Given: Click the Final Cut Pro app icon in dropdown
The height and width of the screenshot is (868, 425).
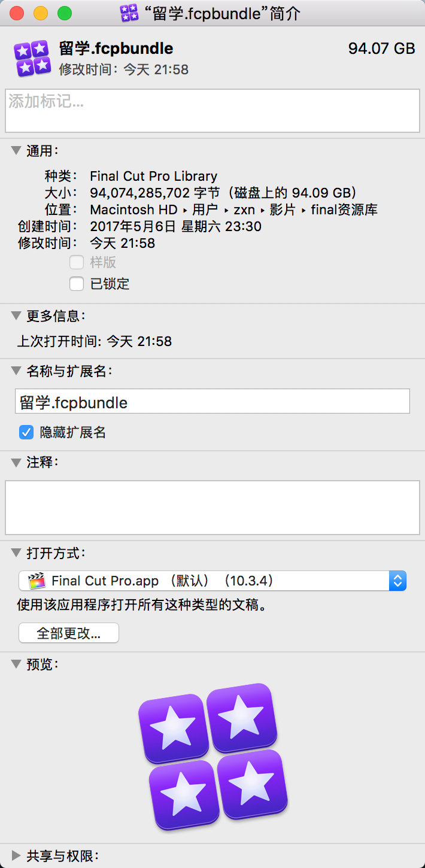Looking at the screenshot, I should 37,581.
